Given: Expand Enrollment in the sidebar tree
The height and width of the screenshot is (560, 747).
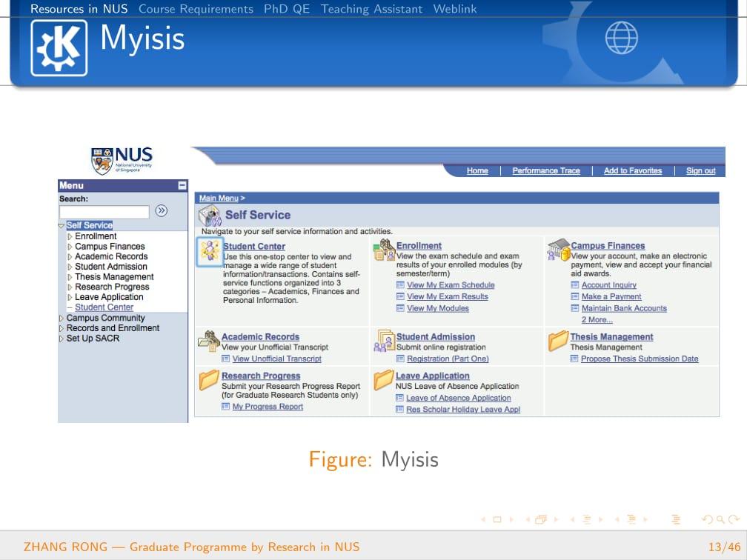Looking at the screenshot, I should coord(70,236).
